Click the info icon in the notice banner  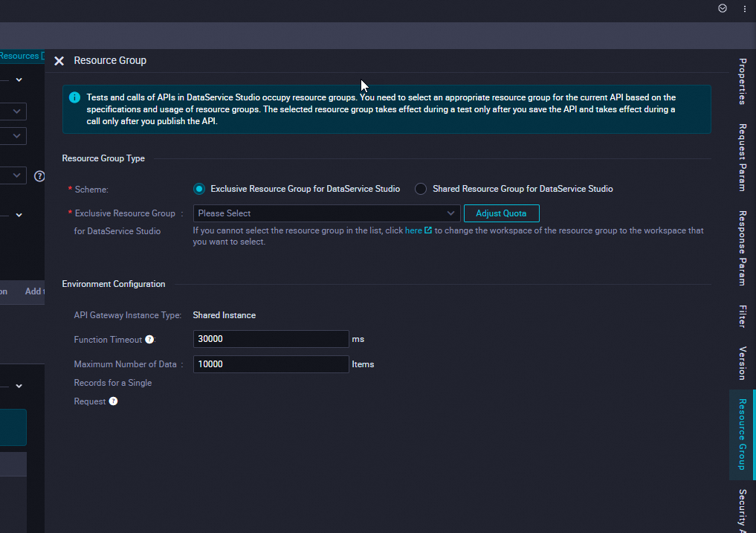(74, 97)
